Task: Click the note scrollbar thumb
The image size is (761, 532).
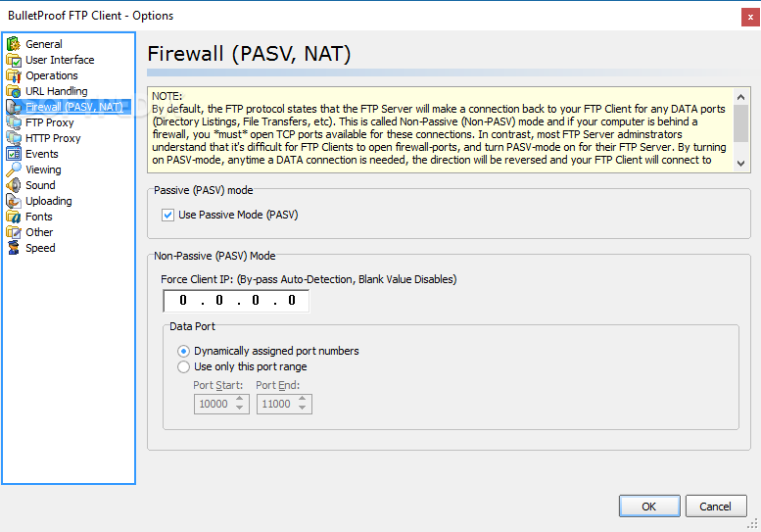Action: coord(740,123)
